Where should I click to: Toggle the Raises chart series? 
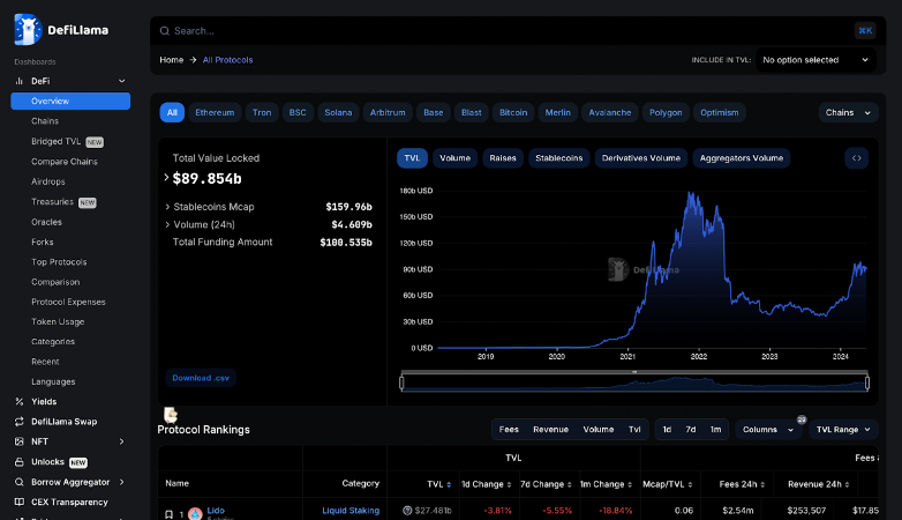click(x=503, y=158)
